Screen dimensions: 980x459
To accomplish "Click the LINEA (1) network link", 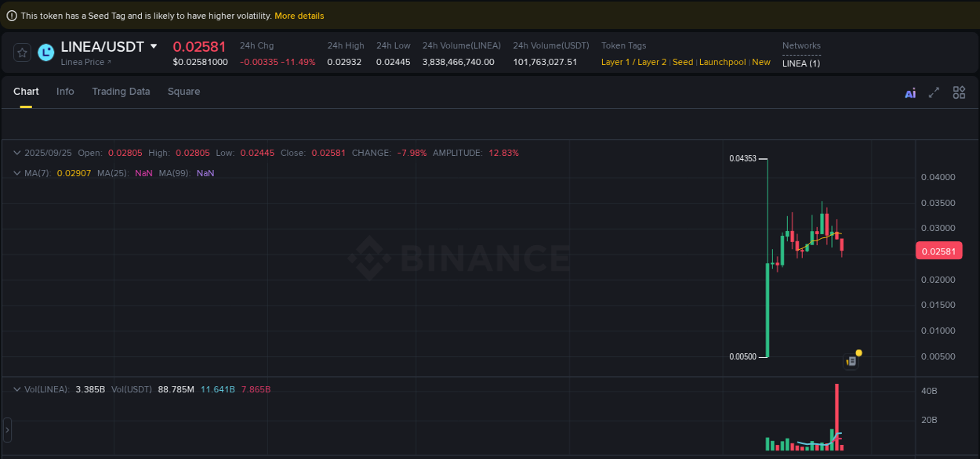I will coord(800,63).
